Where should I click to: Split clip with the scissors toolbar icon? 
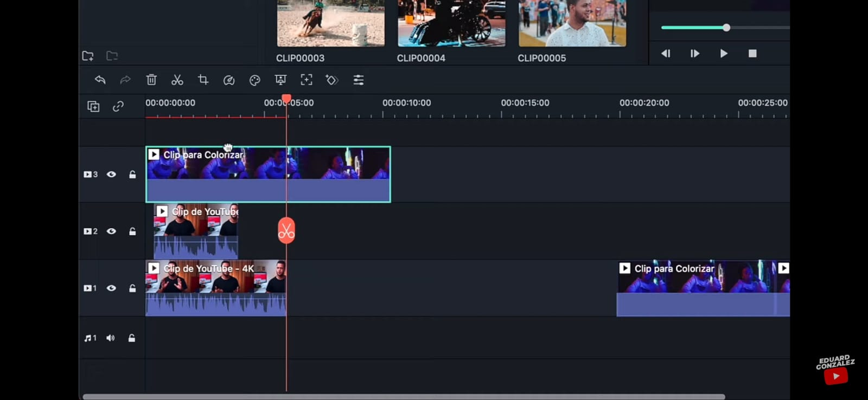177,80
